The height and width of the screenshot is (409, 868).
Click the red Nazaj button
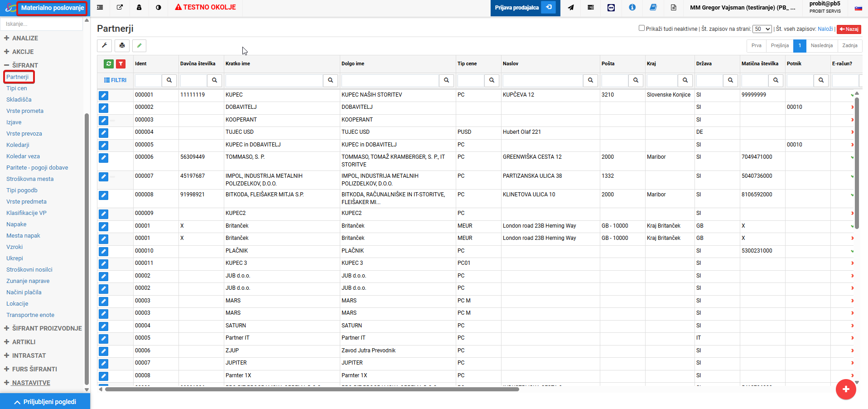(x=849, y=29)
